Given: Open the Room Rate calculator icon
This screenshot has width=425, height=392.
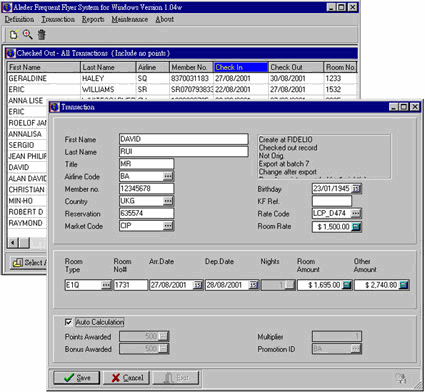Looking at the screenshot, I should click(356, 227).
